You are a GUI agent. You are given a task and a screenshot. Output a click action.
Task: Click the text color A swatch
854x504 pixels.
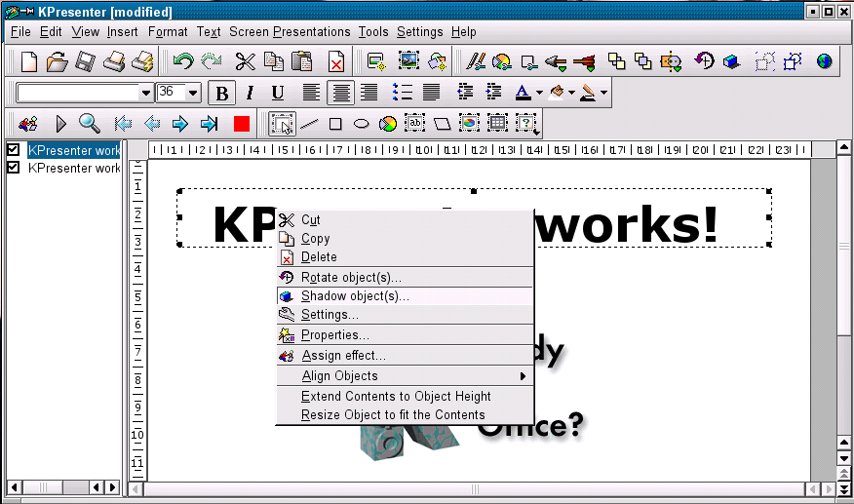tap(523, 93)
